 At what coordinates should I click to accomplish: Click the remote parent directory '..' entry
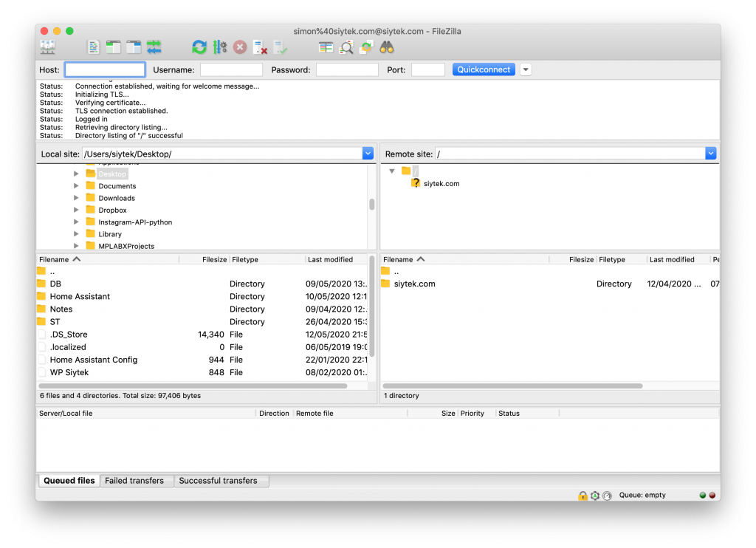pos(550,272)
